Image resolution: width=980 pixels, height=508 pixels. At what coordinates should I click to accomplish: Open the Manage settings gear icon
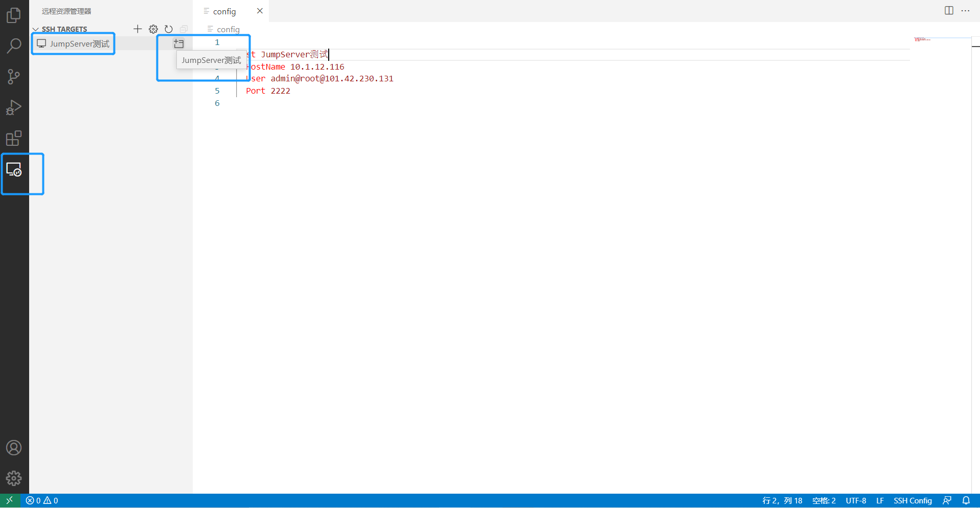(x=153, y=29)
